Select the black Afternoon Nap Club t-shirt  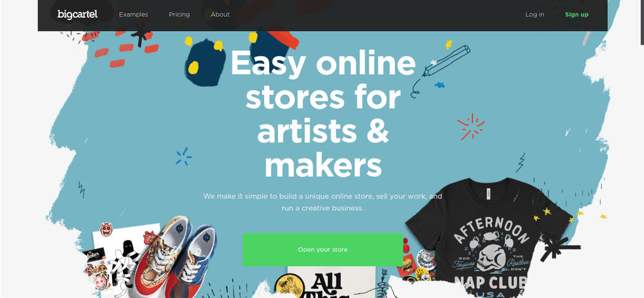pyautogui.click(x=489, y=238)
